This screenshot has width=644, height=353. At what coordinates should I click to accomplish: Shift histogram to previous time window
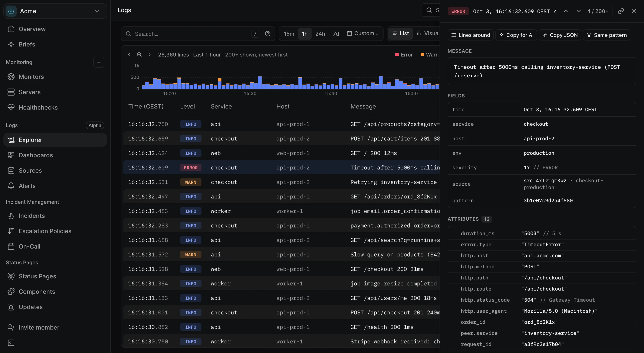pos(129,55)
